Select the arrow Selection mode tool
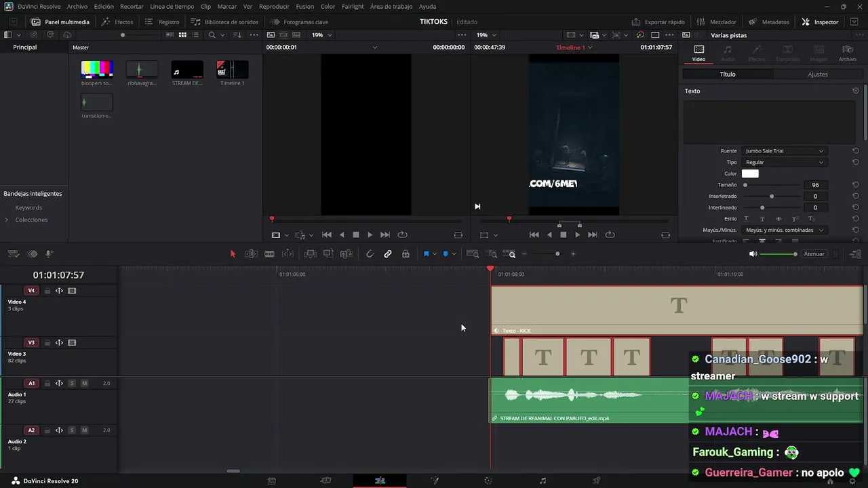The width and height of the screenshot is (868, 488). pyautogui.click(x=233, y=253)
